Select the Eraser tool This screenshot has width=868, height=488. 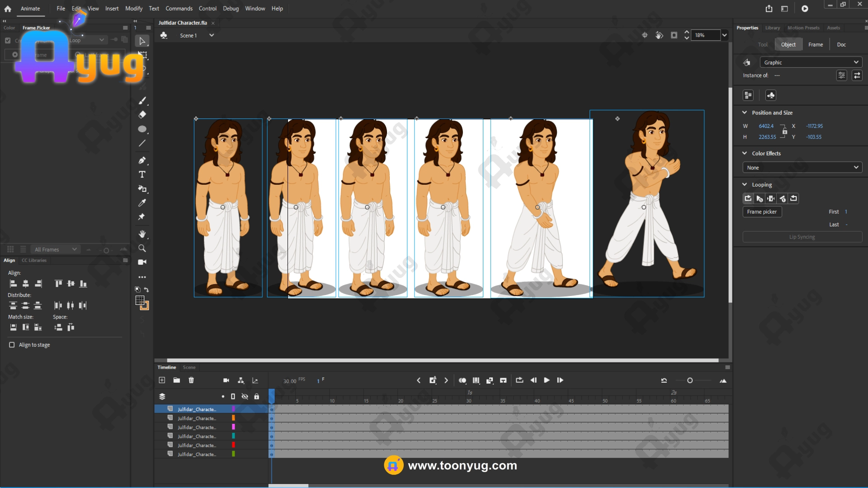(x=142, y=115)
